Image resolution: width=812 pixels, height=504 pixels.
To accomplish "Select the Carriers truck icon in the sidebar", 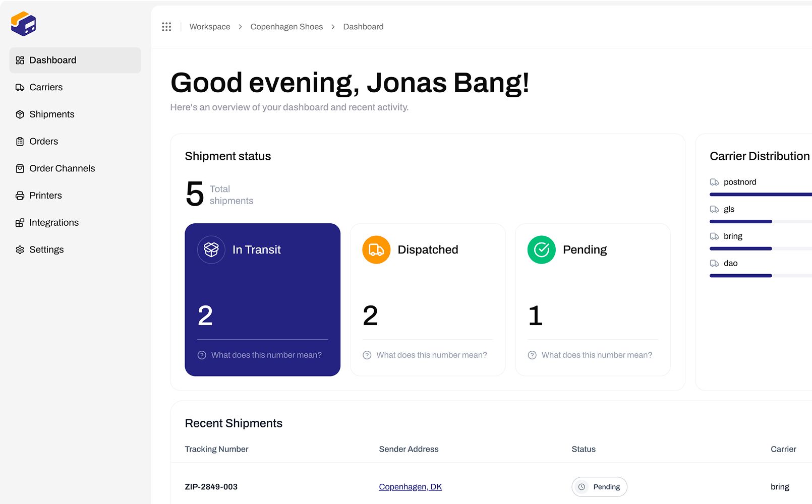I will (x=20, y=87).
